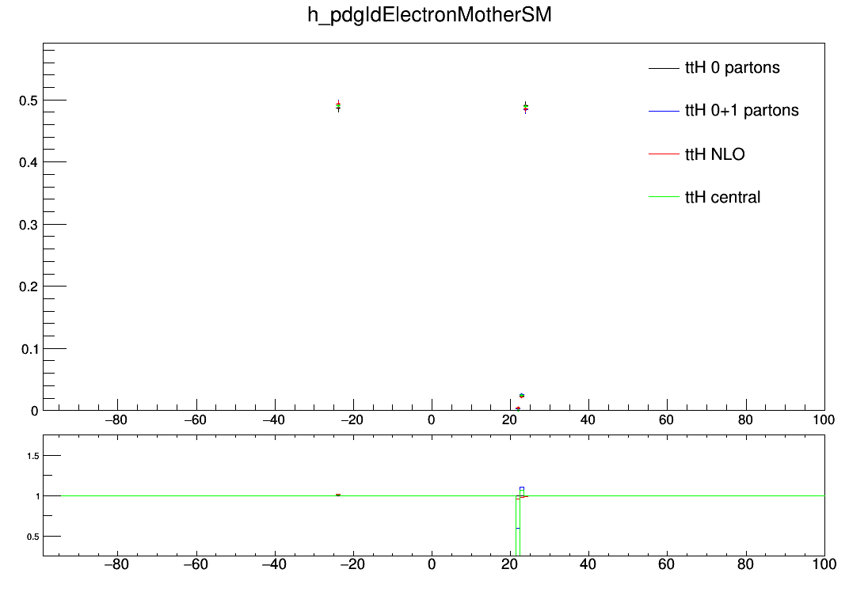The image size is (868, 611).
Task: Click main plot x-axis label -40
Action: 273,420
